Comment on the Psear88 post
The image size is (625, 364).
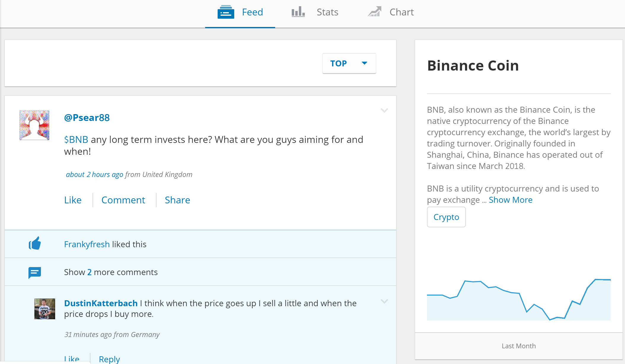pyautogui.click(x=123, y=200)
